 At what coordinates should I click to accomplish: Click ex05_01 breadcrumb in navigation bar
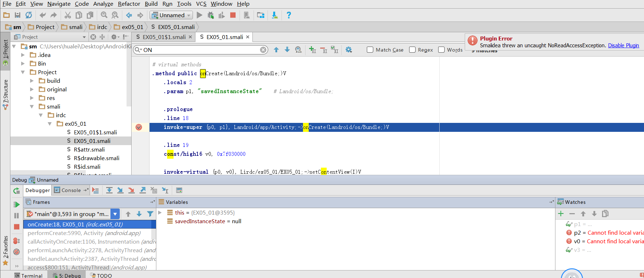click(x=129, y=27)
